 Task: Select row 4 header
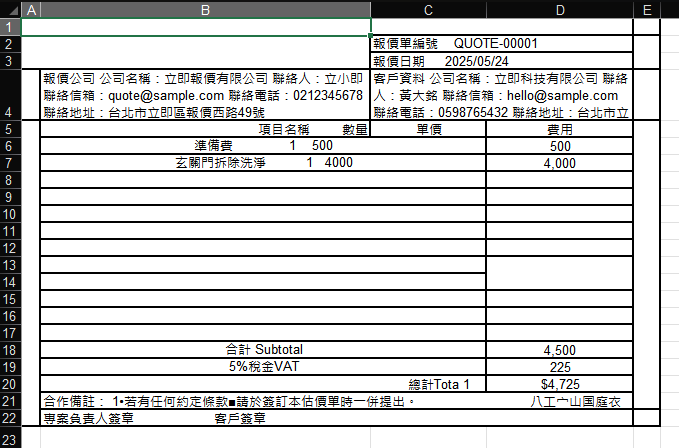pyautogui.click(x=10, y=95)
